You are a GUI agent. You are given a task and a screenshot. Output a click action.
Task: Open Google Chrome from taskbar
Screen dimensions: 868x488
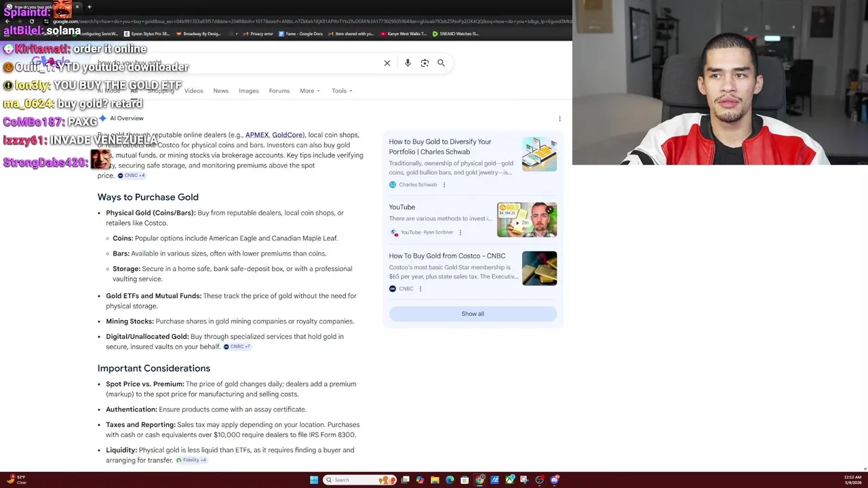tap(479, 480)
